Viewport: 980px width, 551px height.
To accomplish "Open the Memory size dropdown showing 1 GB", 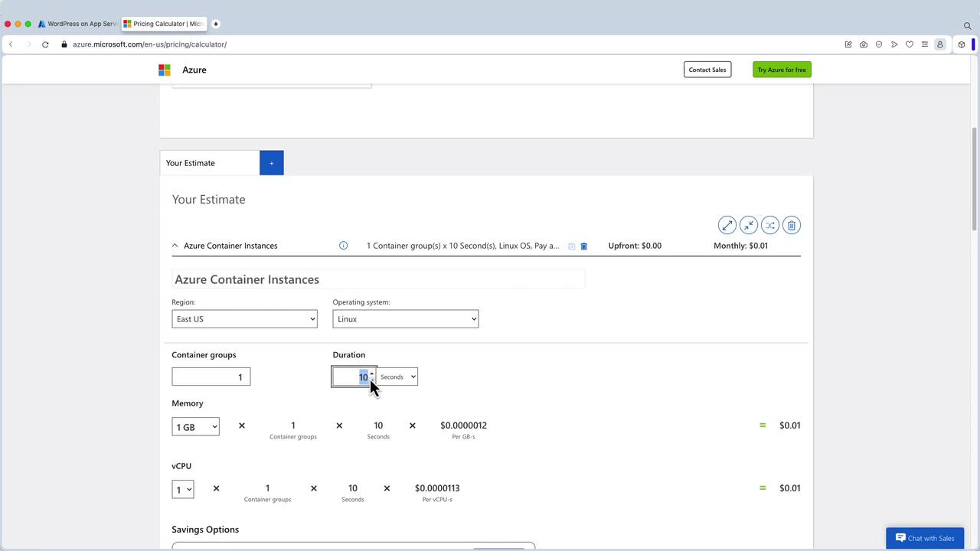I will pos(195,427).
